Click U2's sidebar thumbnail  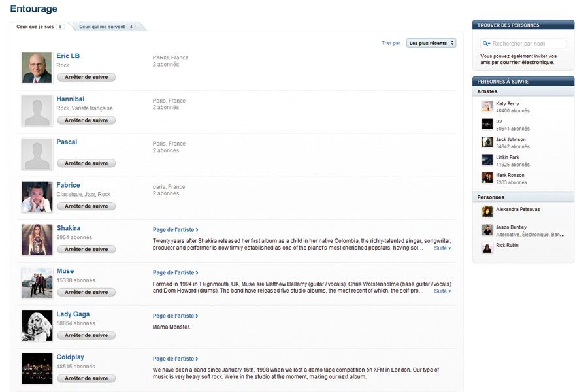click(487, 123)
